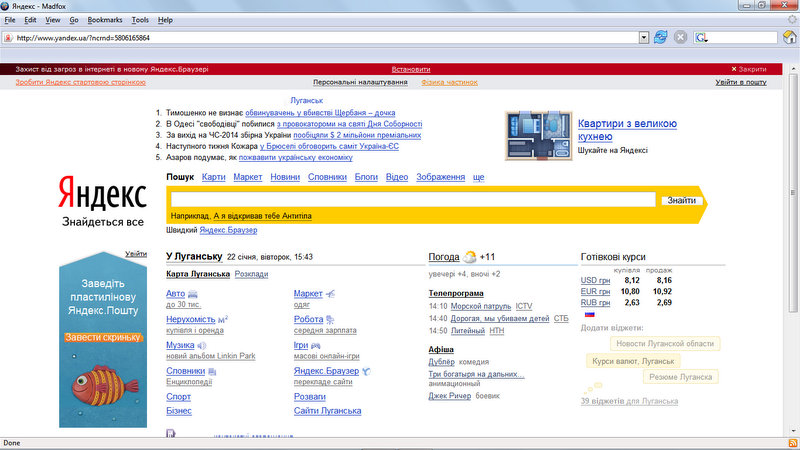800x450 pixels.
Task: Click Увійти в пошту link
Action: point(741,82)
